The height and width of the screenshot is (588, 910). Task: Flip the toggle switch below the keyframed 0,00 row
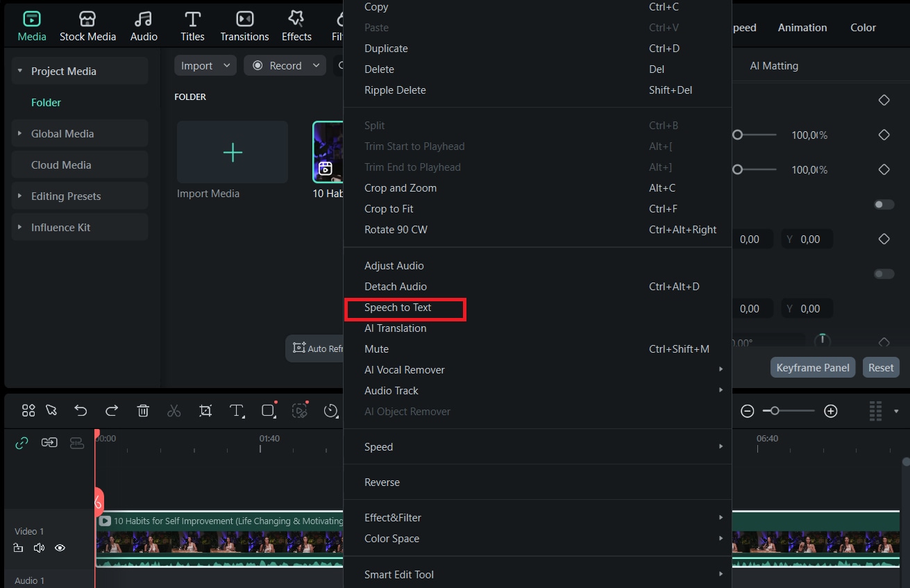884,274
